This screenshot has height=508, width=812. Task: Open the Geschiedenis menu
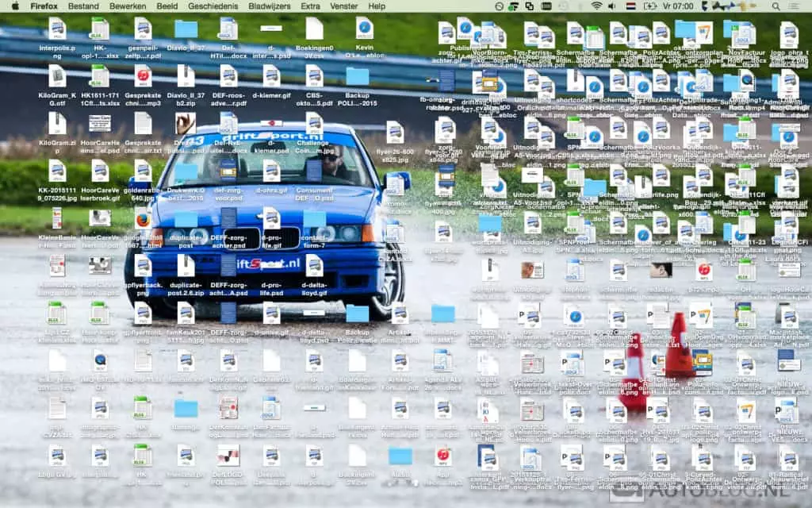pyautogui.click(x=213, y=6)
